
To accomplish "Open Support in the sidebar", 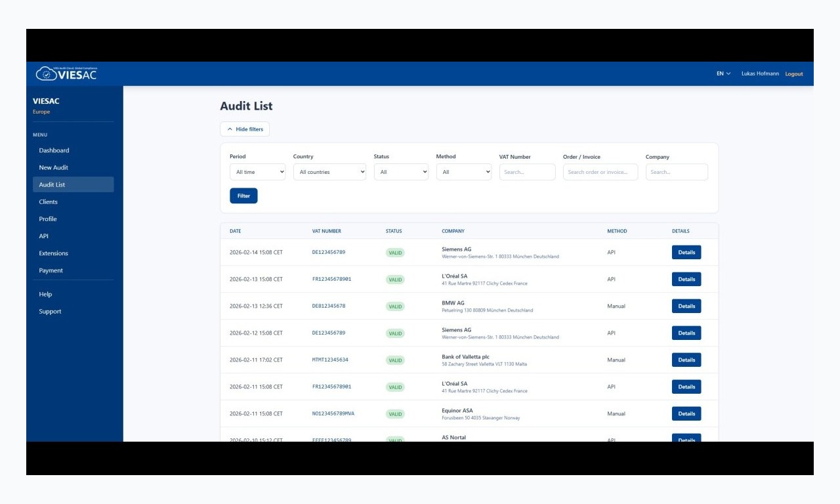I will coord(73,311).
